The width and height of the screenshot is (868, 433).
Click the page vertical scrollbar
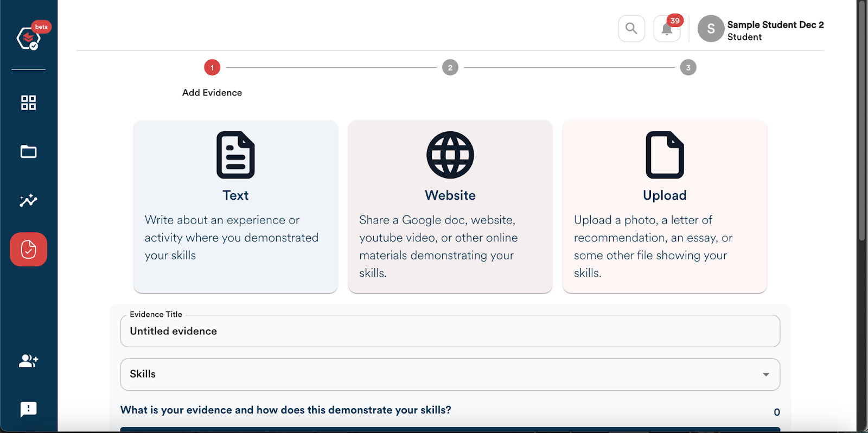pyautogui.click(x=861, y=120)
